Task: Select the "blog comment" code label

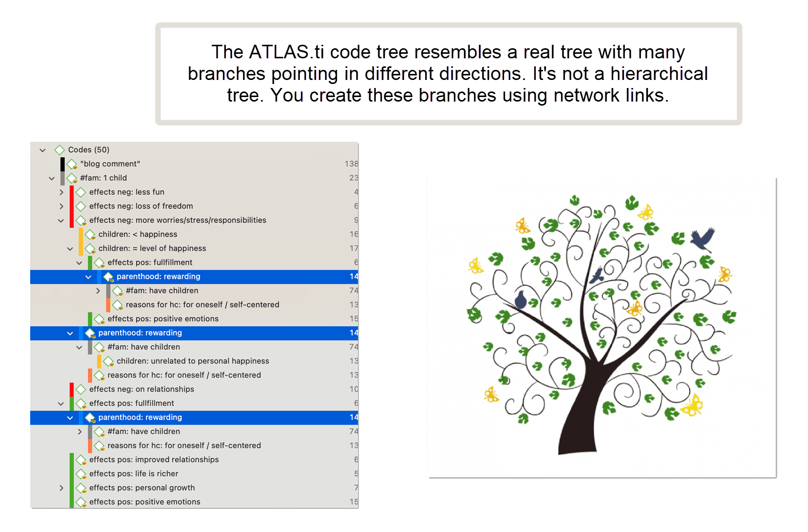Action: click(110, 164)
